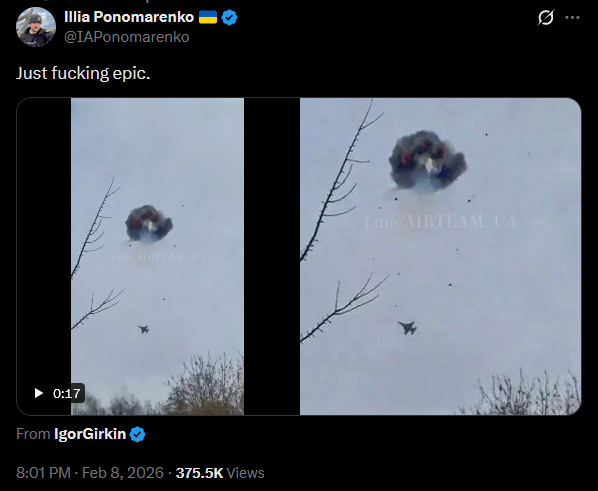Image resolution: width=598 pixels, height=491 pixels.
Task: Open the 8:01 PM timestamp link
Action: (x=43, y=473)
